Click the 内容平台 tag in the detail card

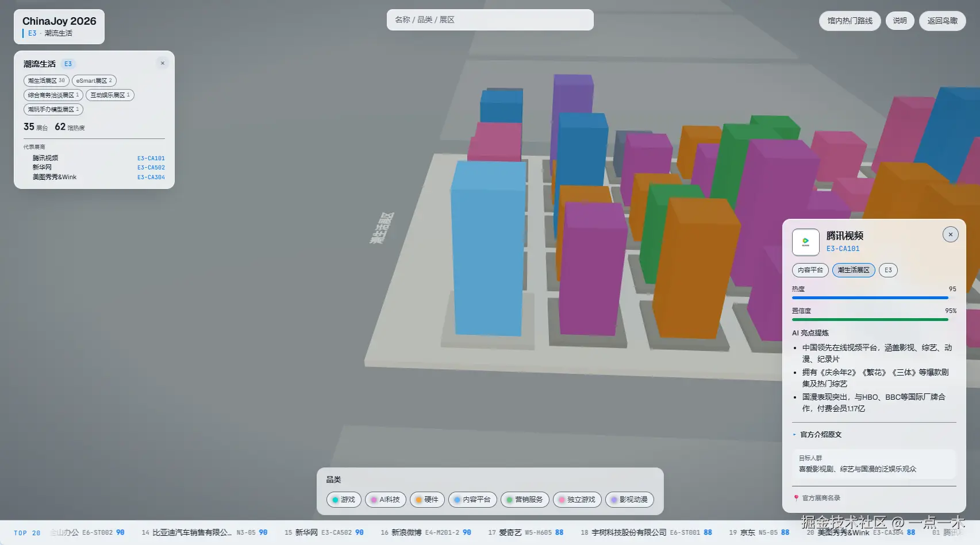click(x=810, y=270)
